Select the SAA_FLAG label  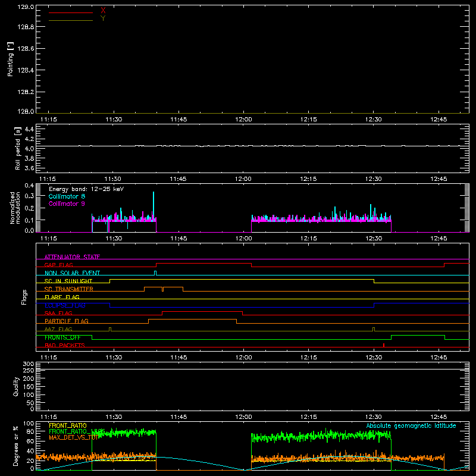point(58,313)
